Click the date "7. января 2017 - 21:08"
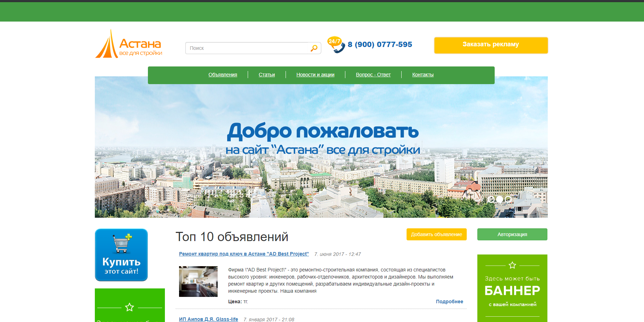644x322 pixels. pos(269,320)
